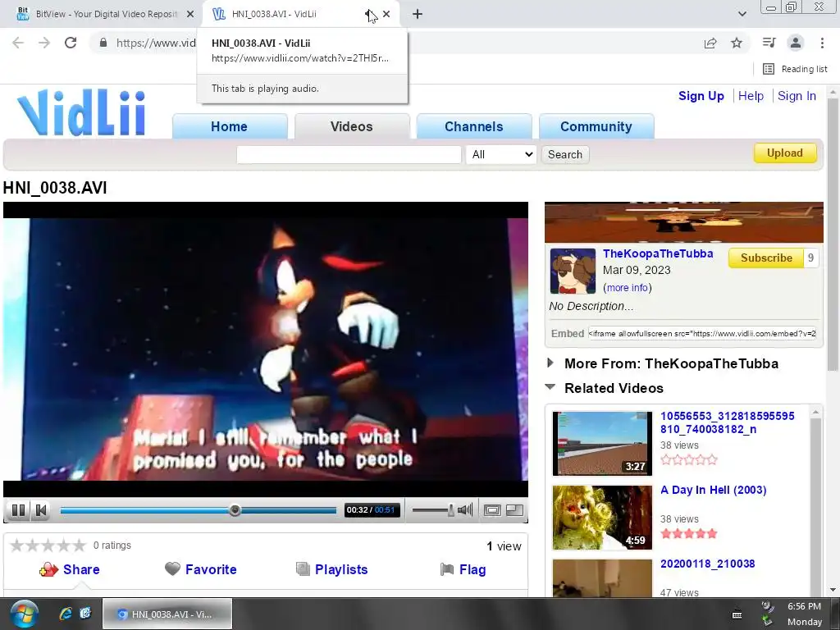Open A Day In Hell (2003) thumbnail

click(x=602, y=518)
